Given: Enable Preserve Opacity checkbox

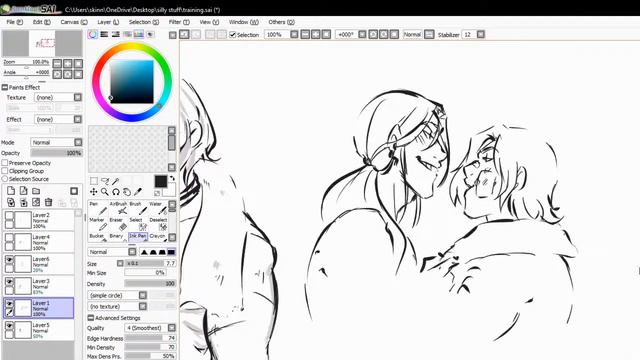Looking at the screenshot, I should (x=5, y=163).
